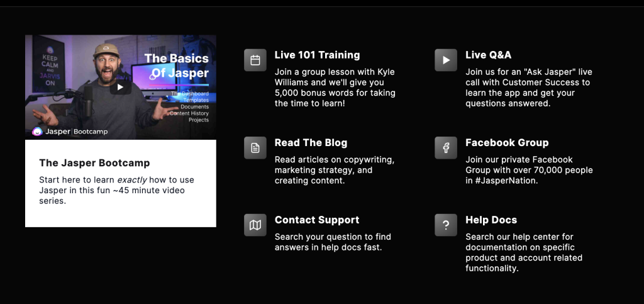The height and width of the screenshot is (304, 644).
Task: Open the Facebook Group heading
Action: [507, 142]
